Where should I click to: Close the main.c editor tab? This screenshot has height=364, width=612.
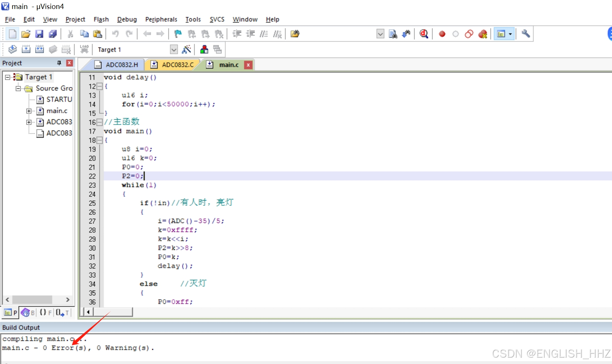coord(248,65)
